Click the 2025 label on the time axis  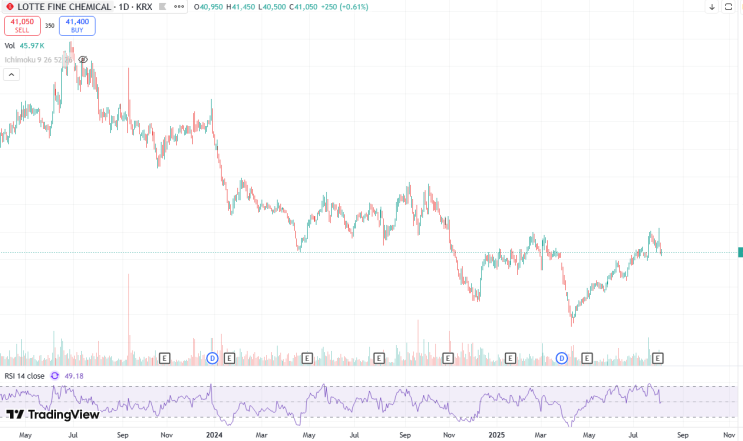pyautogui.click(x=497, y=435)
